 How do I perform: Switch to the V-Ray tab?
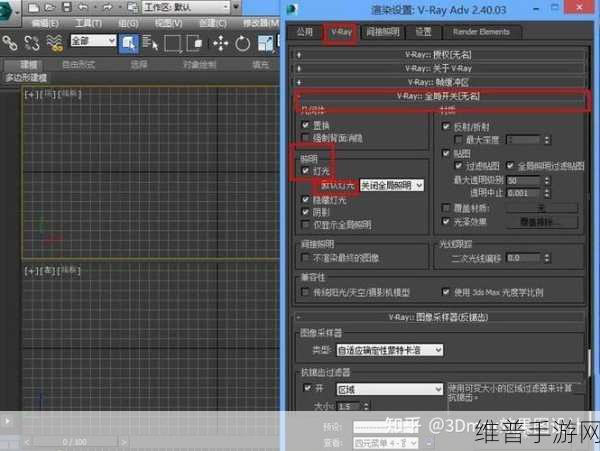pyautogui.click(x=341, y=32)
